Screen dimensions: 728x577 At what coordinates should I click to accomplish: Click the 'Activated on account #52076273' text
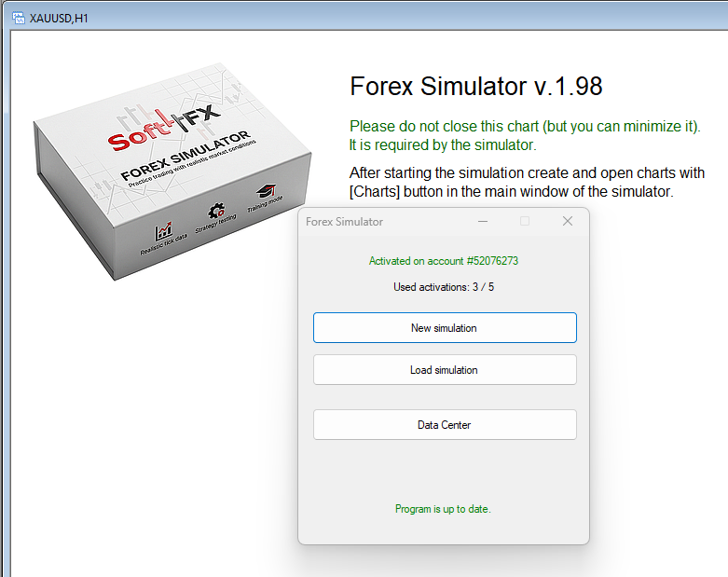pyautogui.click(x=444, y=261)
